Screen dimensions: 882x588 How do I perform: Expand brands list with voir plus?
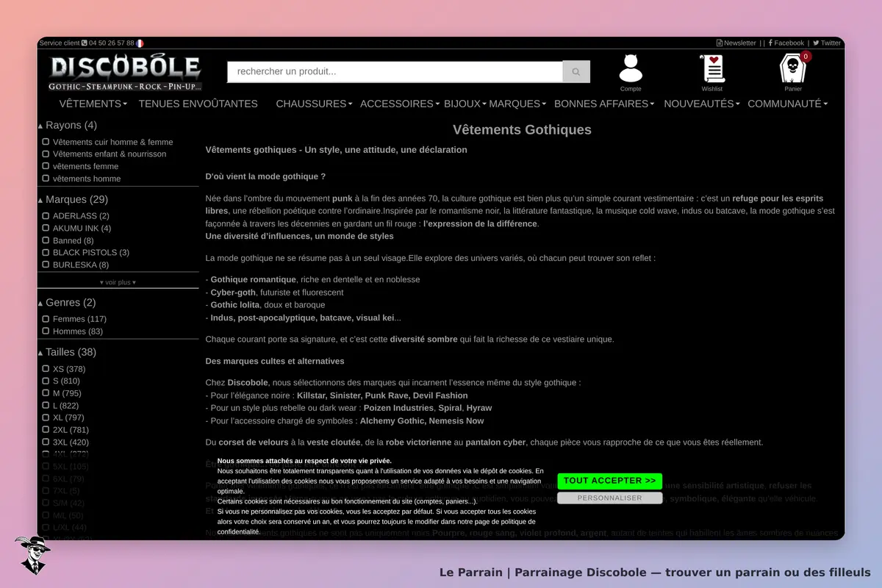click(118, 282)
